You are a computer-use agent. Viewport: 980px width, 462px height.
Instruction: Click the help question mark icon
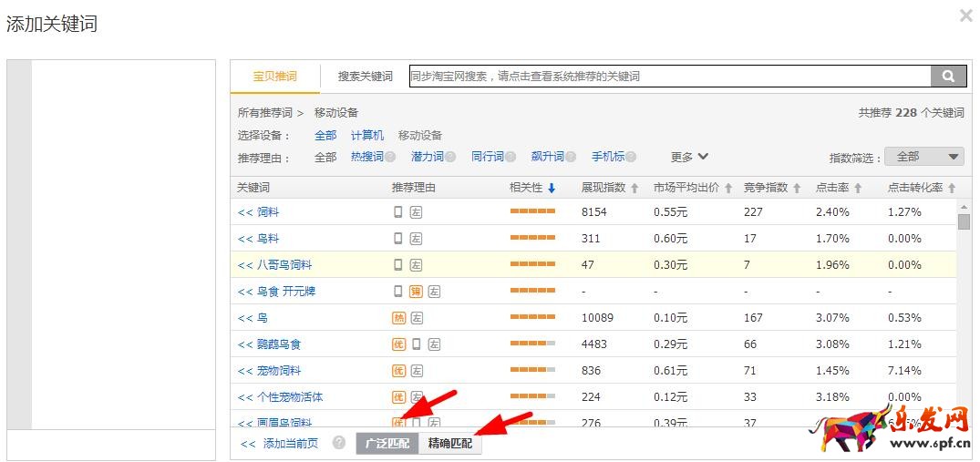339,443
